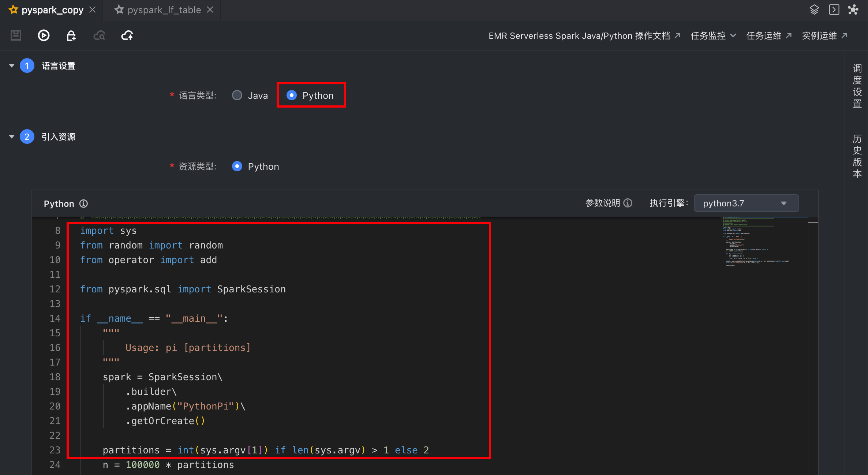Collapse the 语言设置 section
Screen dimensions: 868x475
click(x=12, y=66)
